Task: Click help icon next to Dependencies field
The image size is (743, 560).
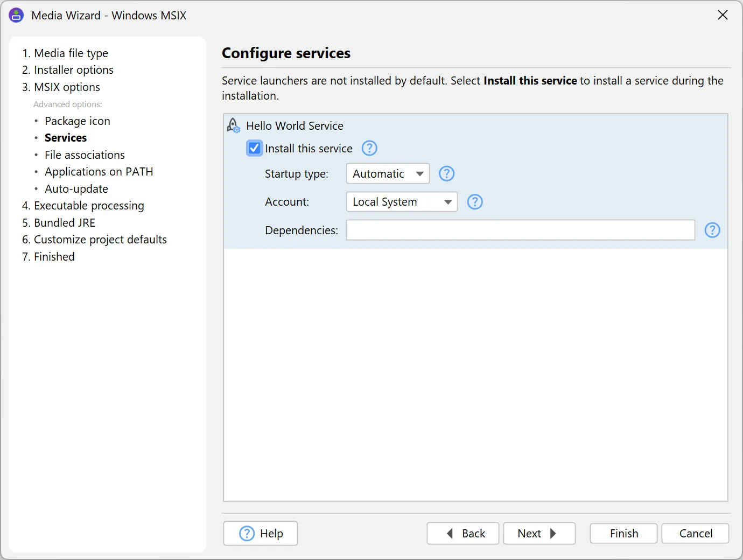Action: point(712,230)
